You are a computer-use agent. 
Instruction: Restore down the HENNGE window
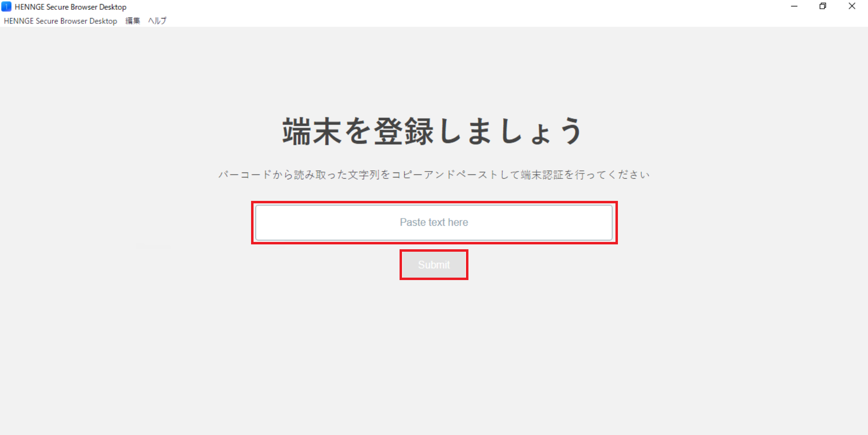coord(823,6)
